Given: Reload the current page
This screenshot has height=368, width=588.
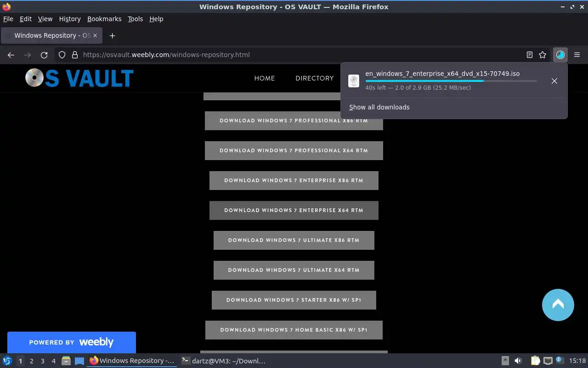Looking at the screenshot, I should click(44, 55).
